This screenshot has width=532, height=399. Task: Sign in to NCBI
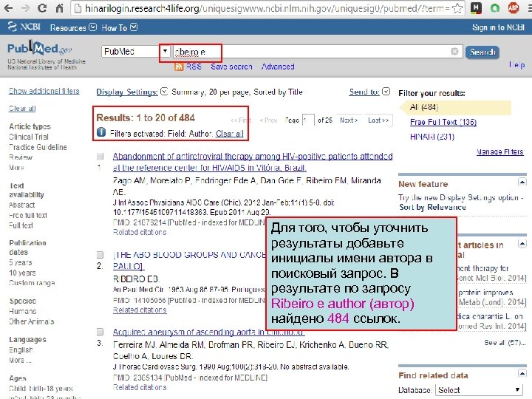click(x=499, y=27)
